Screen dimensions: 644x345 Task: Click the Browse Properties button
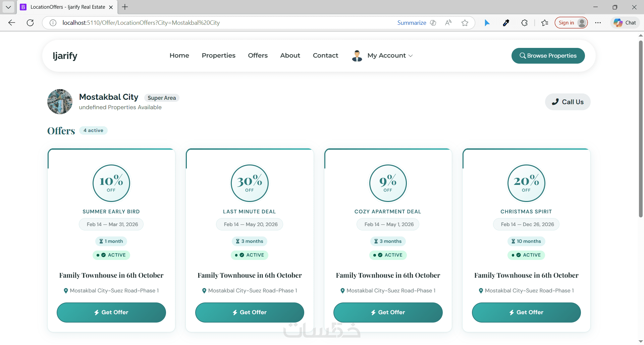(548, 56)
